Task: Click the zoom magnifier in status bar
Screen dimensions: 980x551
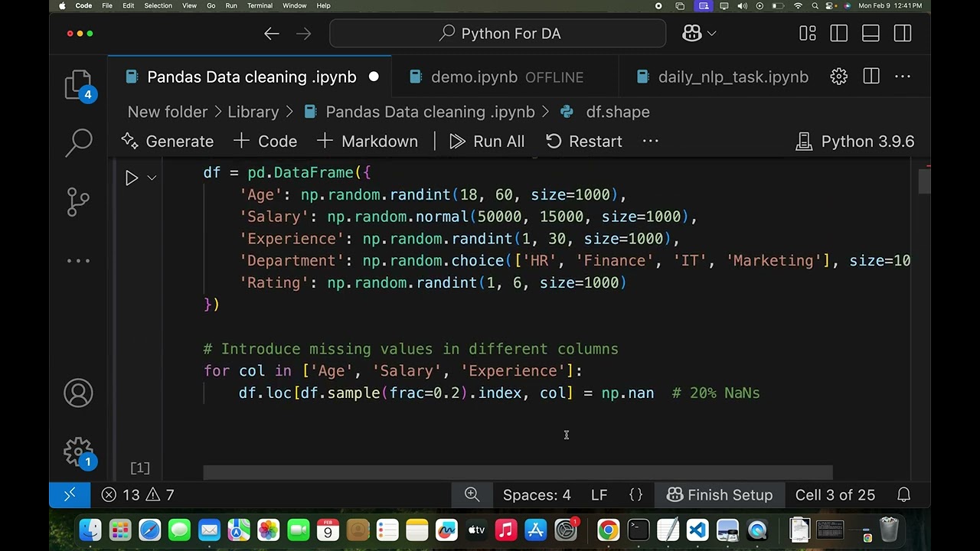Action: tap(472, 495)
